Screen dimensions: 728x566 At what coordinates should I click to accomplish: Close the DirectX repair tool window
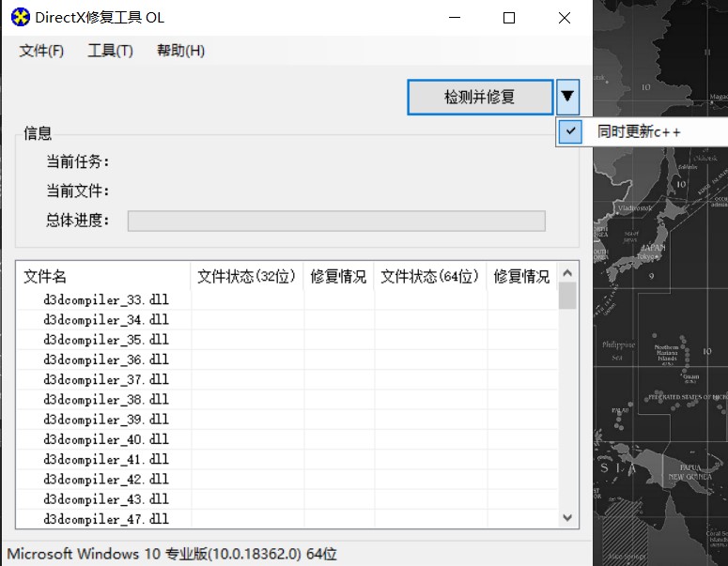pos(565,18)
